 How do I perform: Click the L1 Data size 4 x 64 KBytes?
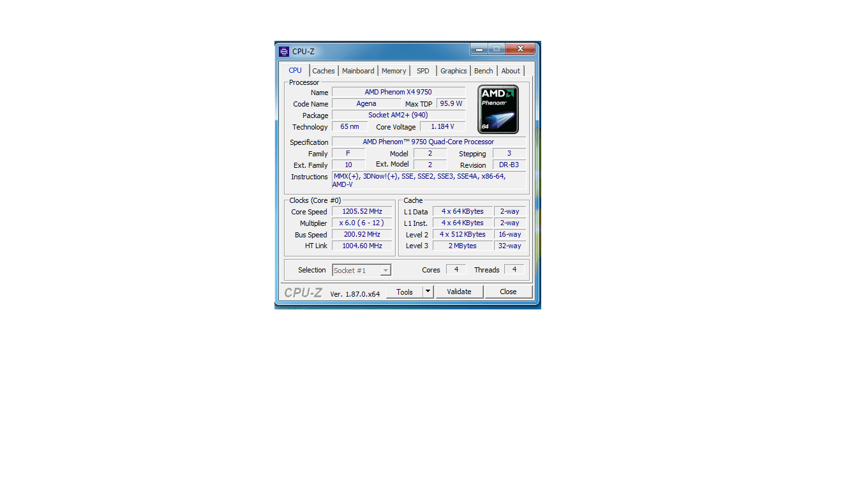click(x=463, y=211)
